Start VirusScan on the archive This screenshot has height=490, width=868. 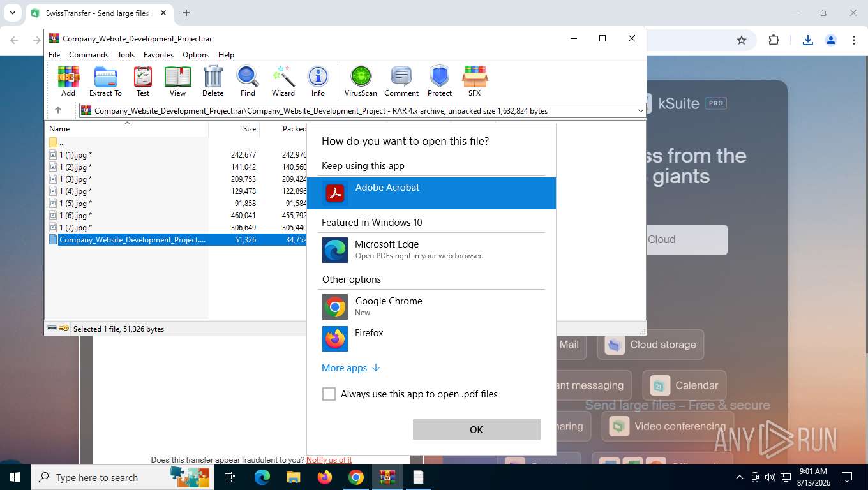tap(361, 81)
